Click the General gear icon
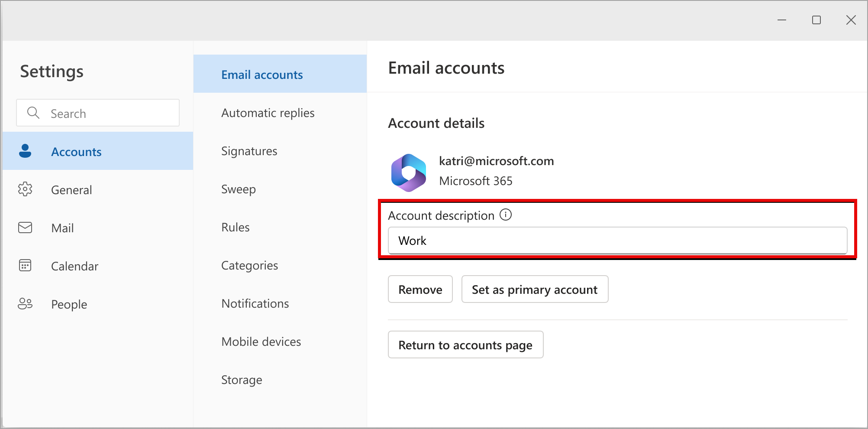The width and height of the screenshot is (868, 429). pyautogui.click(x=25, y=189)
